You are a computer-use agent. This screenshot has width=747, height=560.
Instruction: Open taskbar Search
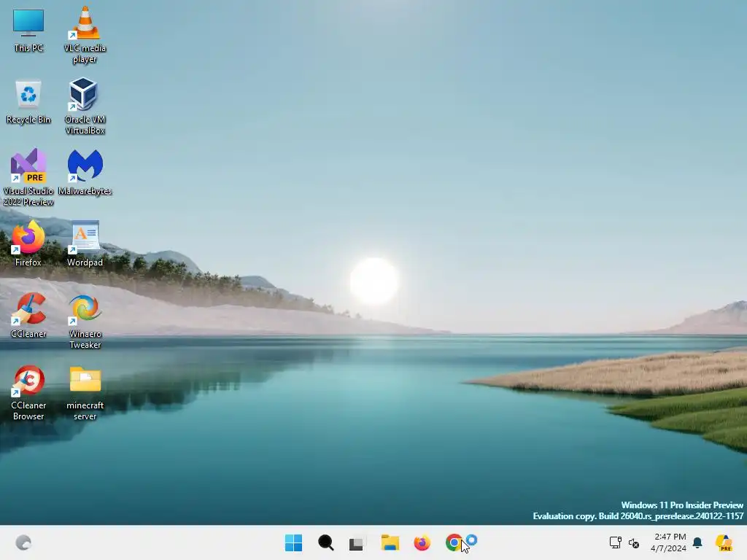(x=326, y=542)
